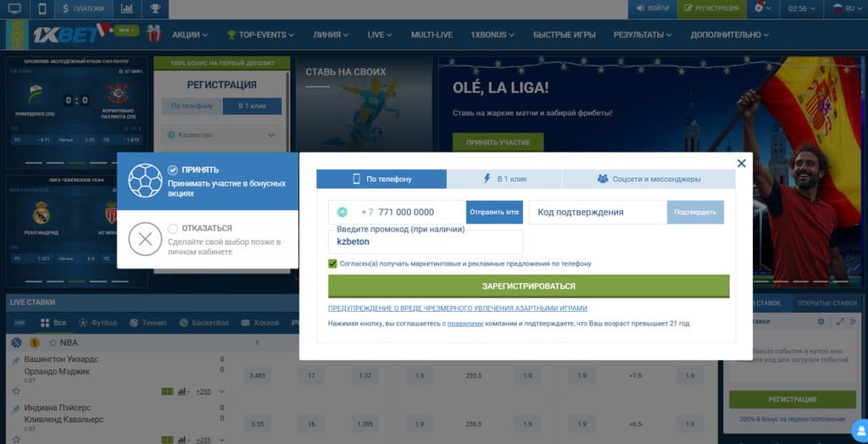Click ПЛАТЕЖИ payments button
The width and height of the screenshot is (868, 444).
(84, 8)
